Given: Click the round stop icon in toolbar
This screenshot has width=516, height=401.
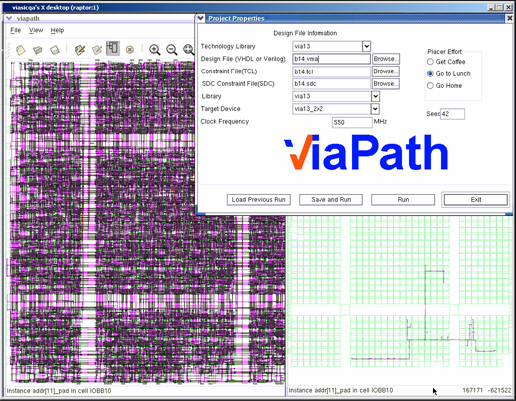Looking at the screenshot, I should click(130, 50).
